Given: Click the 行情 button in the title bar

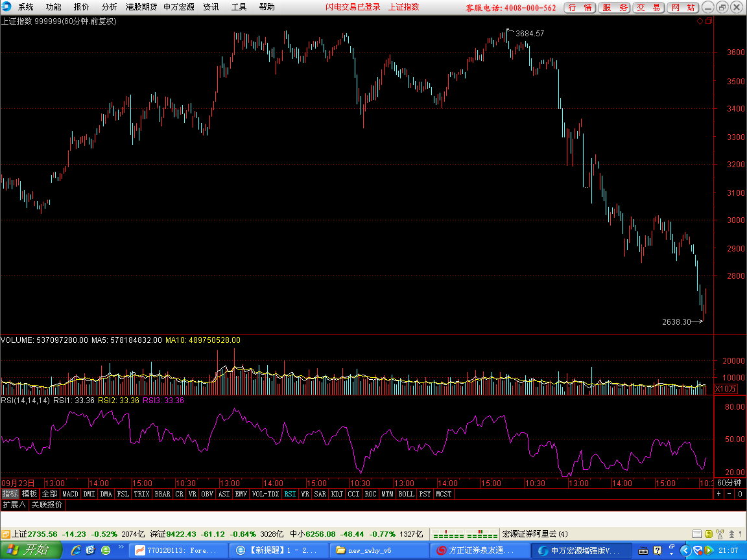Looking at the screenshot, I should [x=580, y=8].
